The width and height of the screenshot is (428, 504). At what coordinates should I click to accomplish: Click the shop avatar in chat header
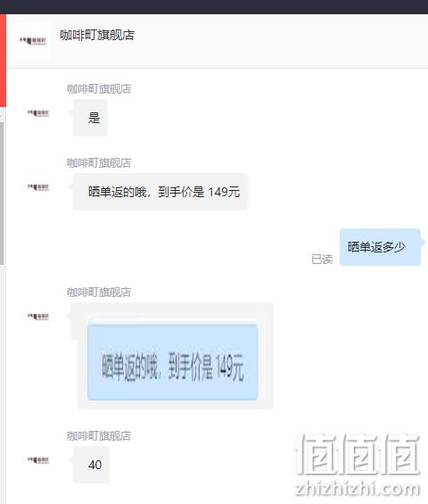33,41
